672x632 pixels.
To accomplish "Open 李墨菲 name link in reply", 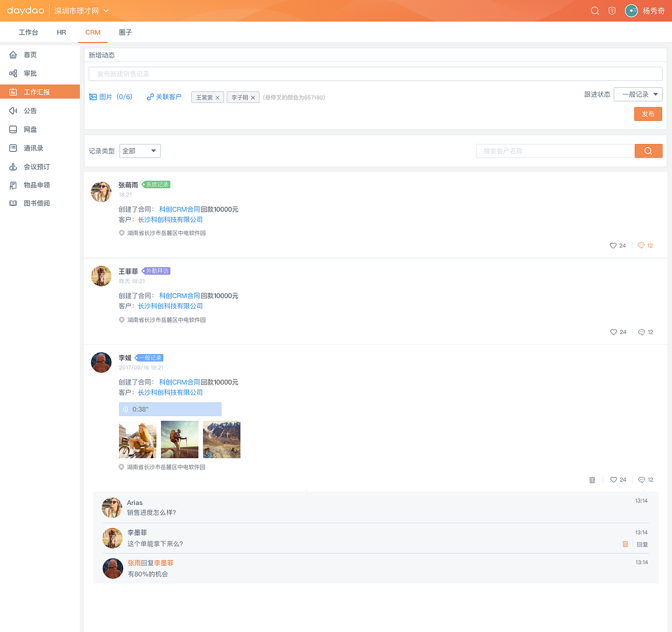I will pos(164,563).
